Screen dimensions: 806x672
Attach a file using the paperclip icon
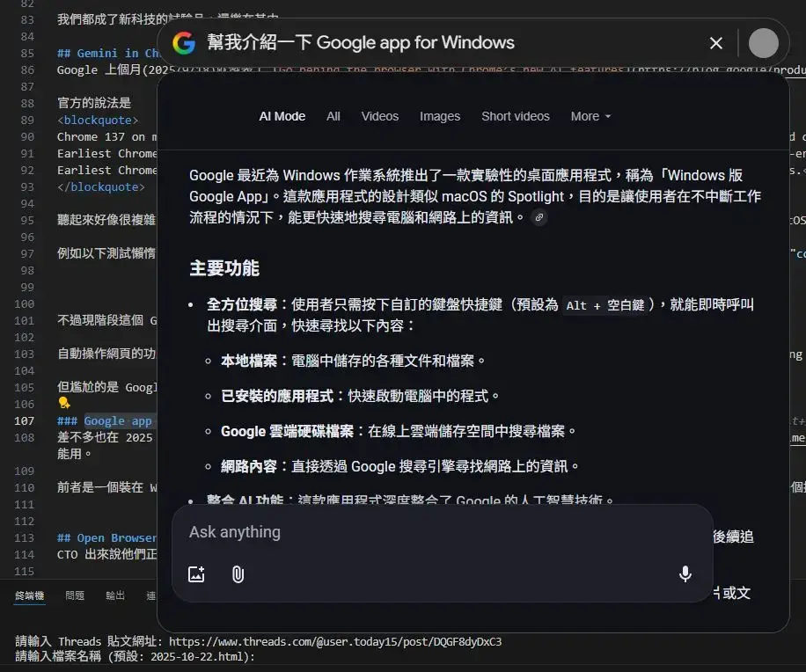coord(238,574)
